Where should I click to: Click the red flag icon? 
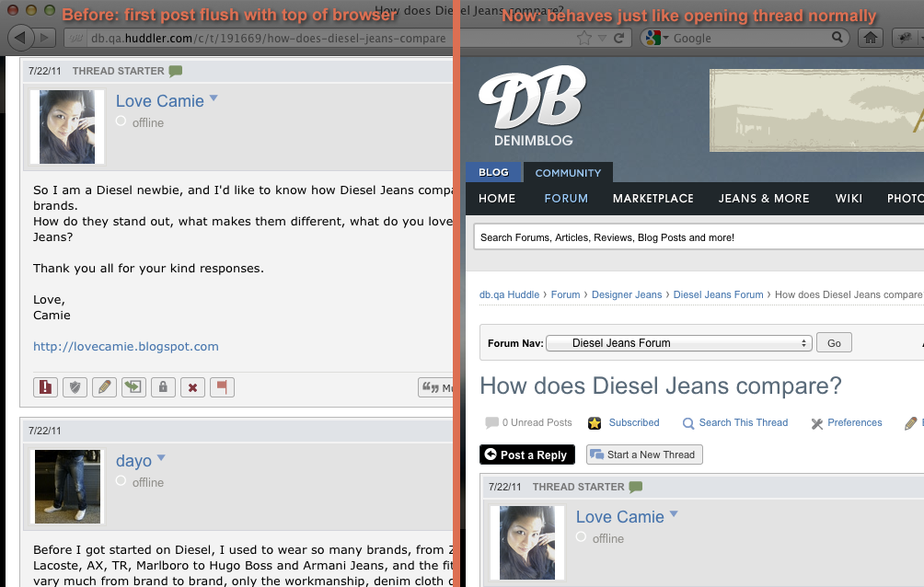click(222, 387)
